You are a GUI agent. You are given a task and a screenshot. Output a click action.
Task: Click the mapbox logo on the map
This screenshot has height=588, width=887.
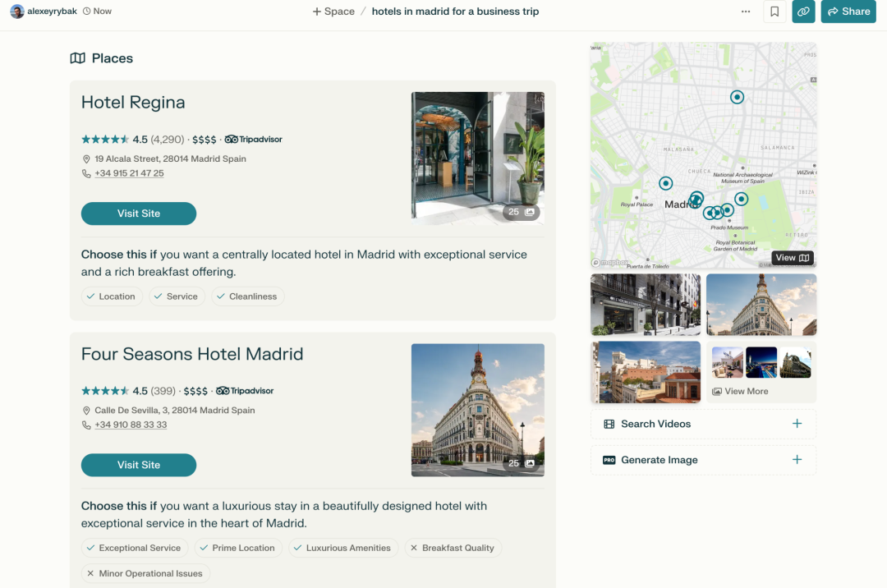[609, 262]
